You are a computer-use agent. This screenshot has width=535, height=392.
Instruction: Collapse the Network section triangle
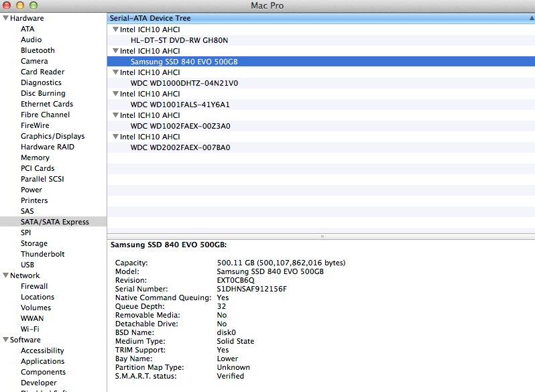pyautogui.click(x=5, y=275)
